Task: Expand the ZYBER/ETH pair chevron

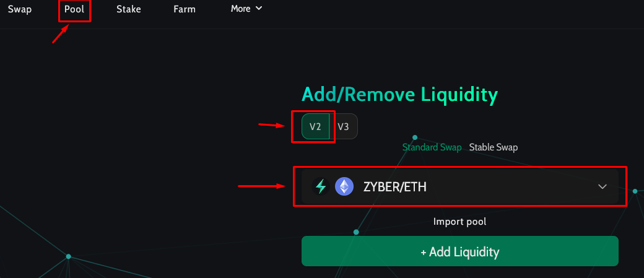Action: [603, 186]
